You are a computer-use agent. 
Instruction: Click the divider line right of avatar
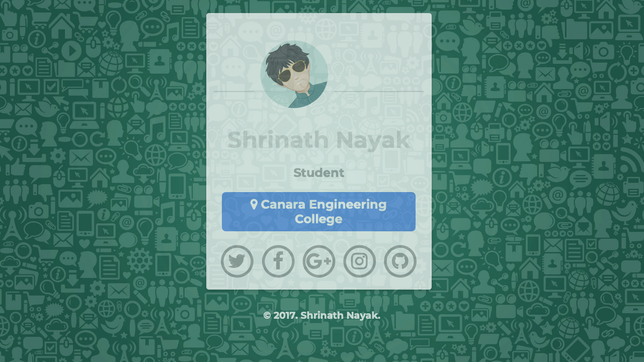376,92
